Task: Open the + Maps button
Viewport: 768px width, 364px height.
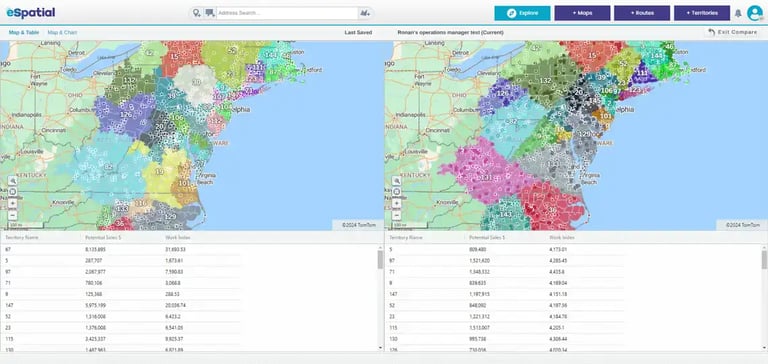Action: coord(582,13)
